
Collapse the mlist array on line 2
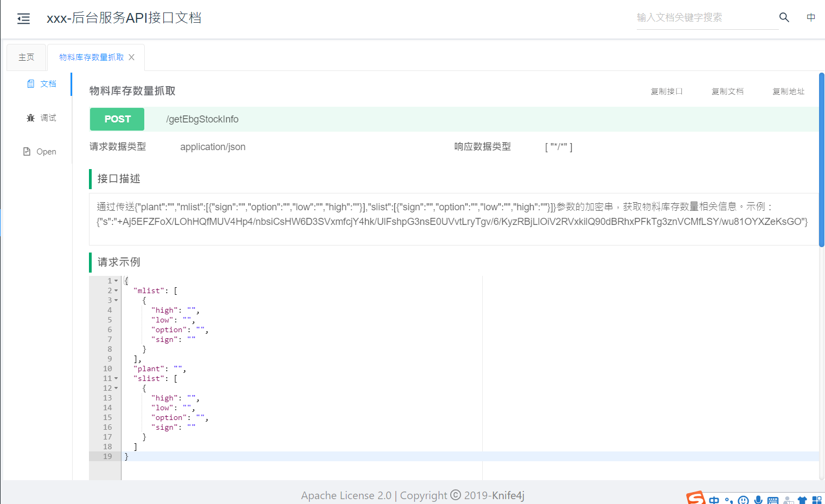point(116,290)
